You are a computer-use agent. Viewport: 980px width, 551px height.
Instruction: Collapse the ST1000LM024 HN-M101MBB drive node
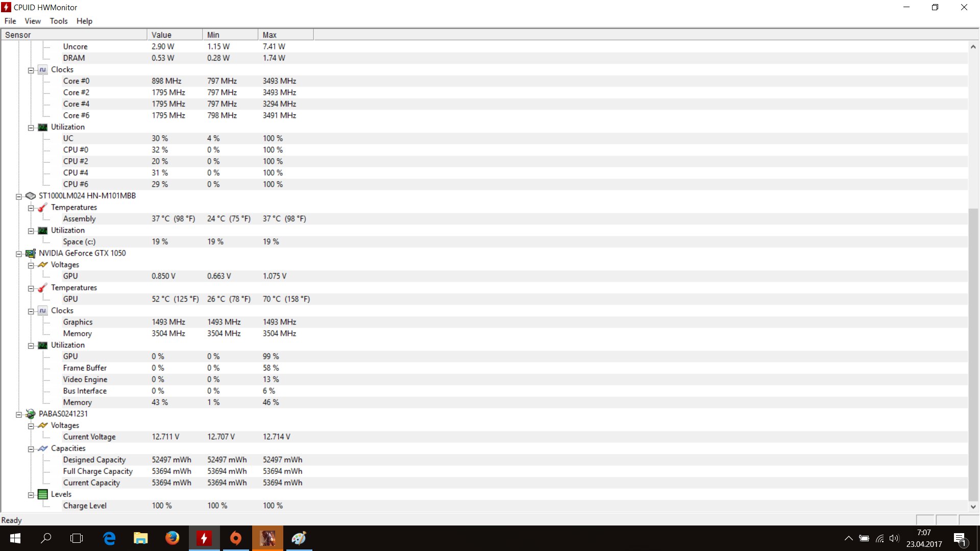pyautogui.click(x=19, y=196)
